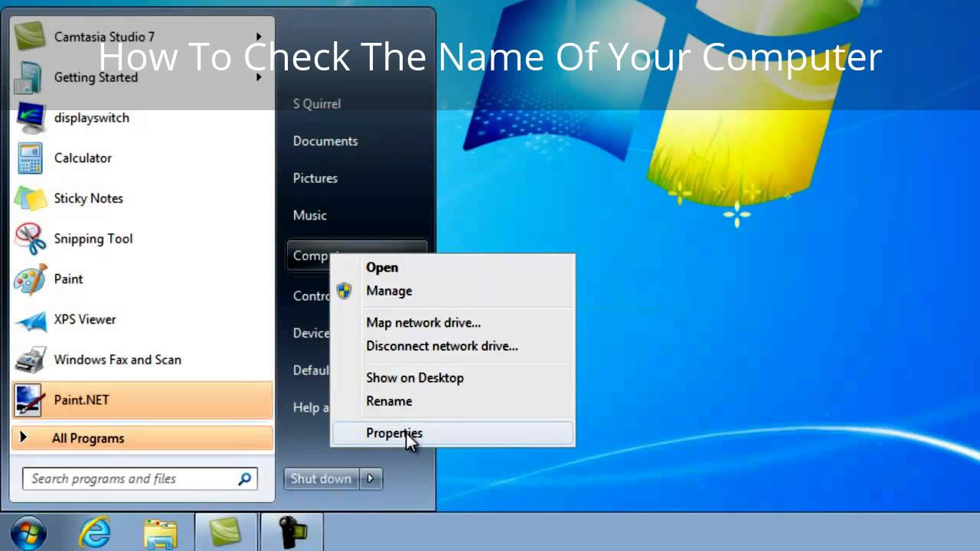Click the Shut down button
980x551 pixels.
point(322,479)
